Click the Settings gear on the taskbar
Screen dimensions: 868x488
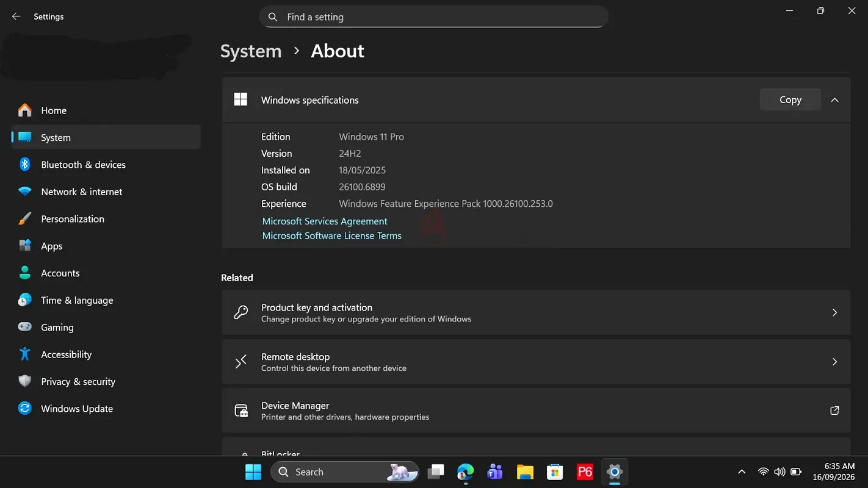coord(615,472)
